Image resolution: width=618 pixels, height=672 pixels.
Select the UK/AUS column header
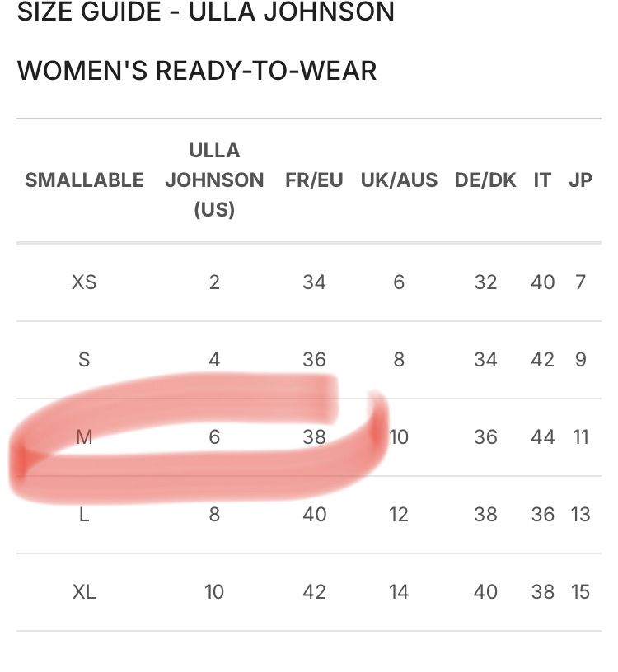(x=399, y=180)
